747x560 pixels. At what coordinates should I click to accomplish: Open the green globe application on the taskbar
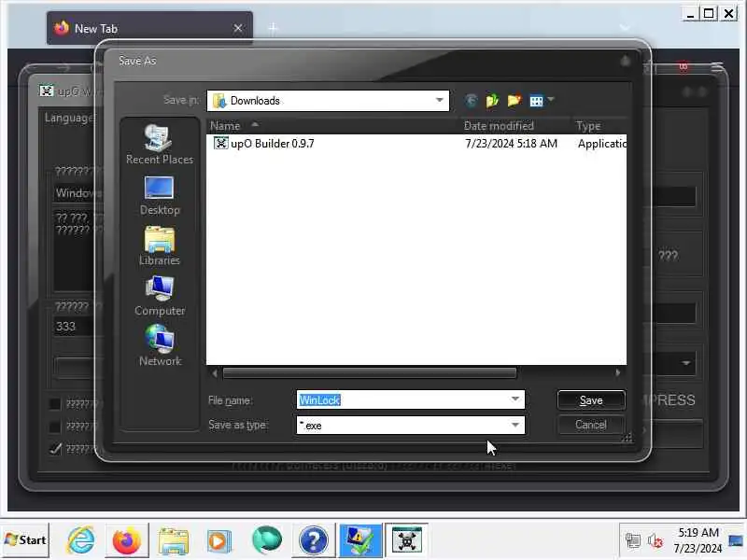point(266,540)
